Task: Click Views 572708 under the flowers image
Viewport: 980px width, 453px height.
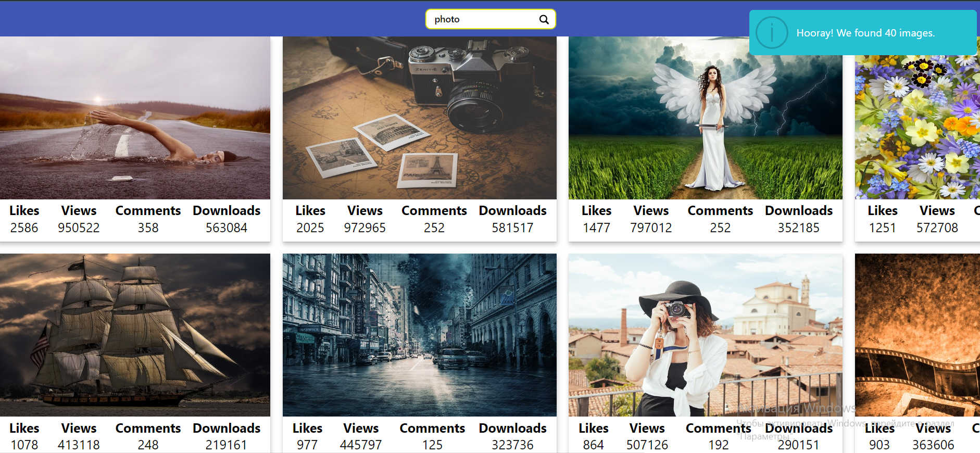Action: pos(937,228)
